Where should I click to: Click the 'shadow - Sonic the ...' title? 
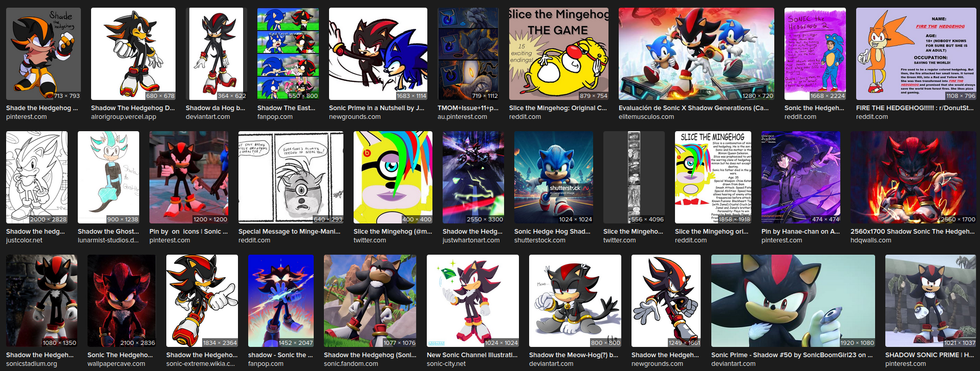(280, 355)
